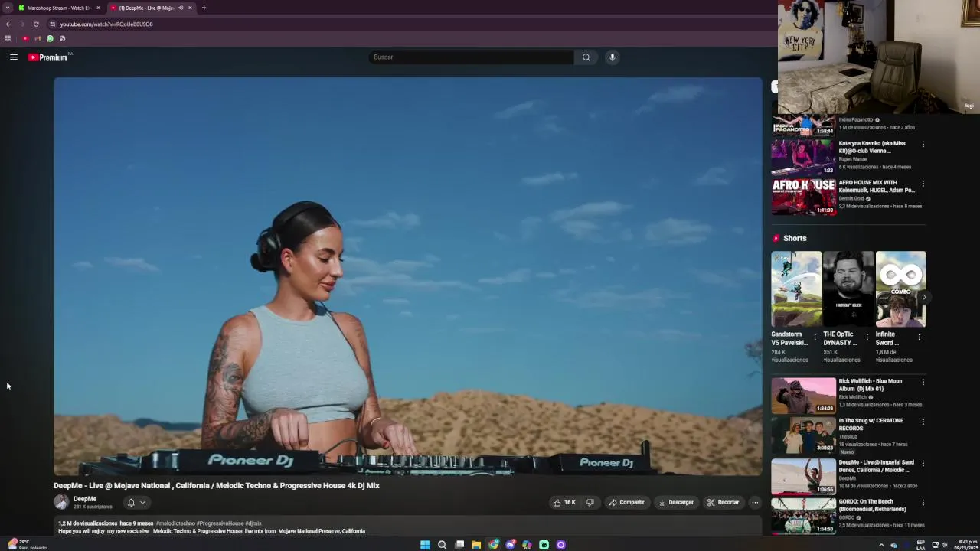Viewport: 980px width, 551px height.
Task: Open options for In The Snug video
Action: point(923,422)
